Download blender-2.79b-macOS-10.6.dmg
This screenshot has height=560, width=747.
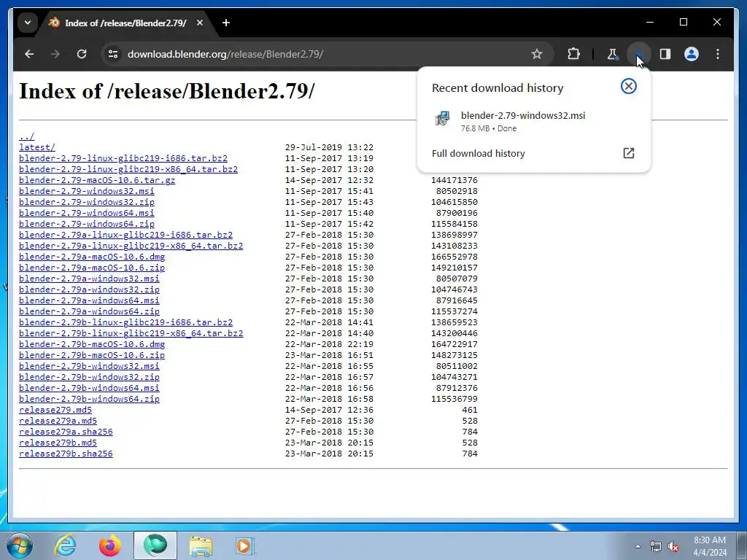coord(92,345)
